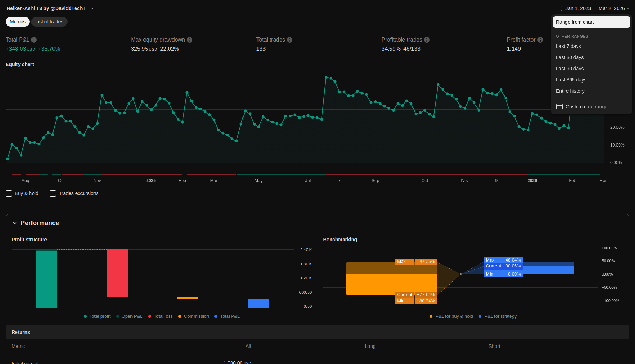The width and height of the screenshot is (635, 364).
Task: Click the info icon beside Max equity drawdown
Action: [190, 40]
